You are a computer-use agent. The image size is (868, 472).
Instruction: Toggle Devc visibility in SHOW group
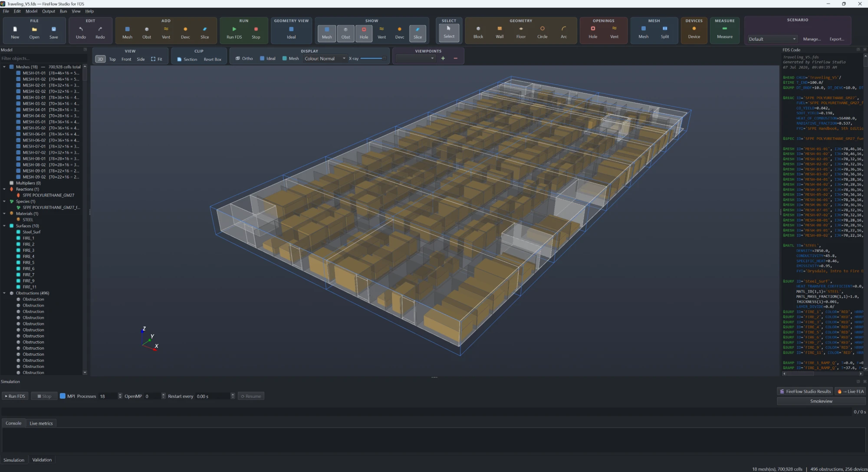pyautogui.click(x=400, y=33)
